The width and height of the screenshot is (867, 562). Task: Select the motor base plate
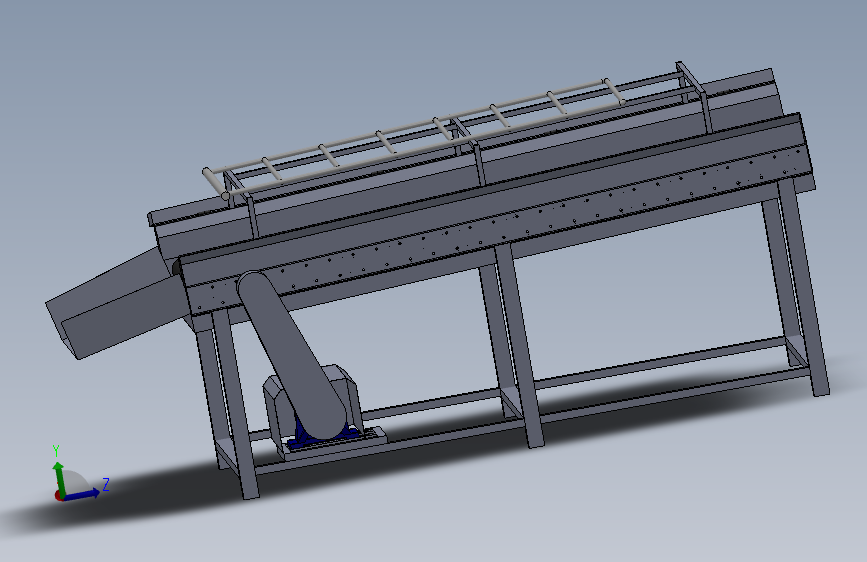tap(333, 444)
